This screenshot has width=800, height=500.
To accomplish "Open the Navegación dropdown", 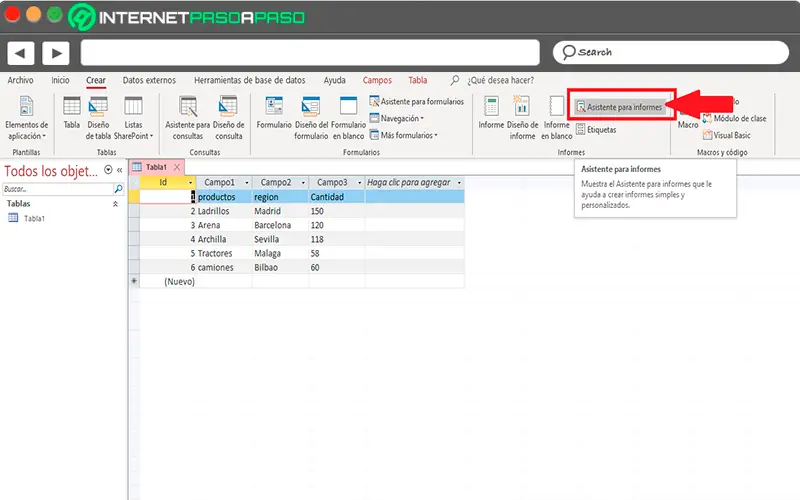I will (396, 118).
